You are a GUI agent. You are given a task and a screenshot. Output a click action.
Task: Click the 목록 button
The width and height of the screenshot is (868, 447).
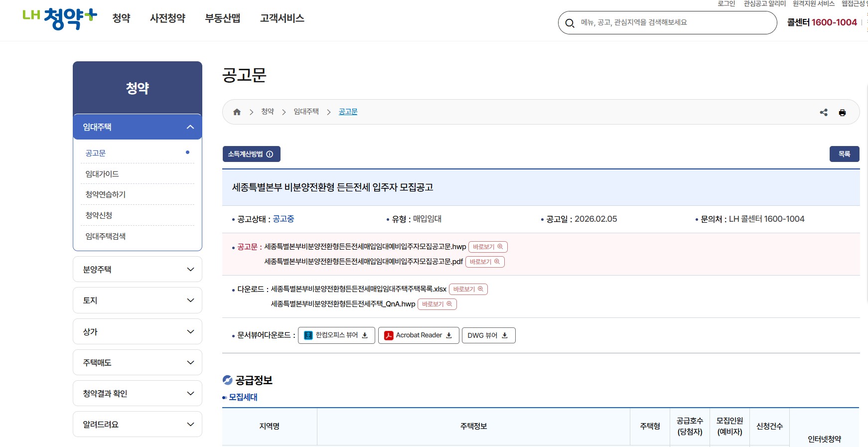tap(844, 154)
